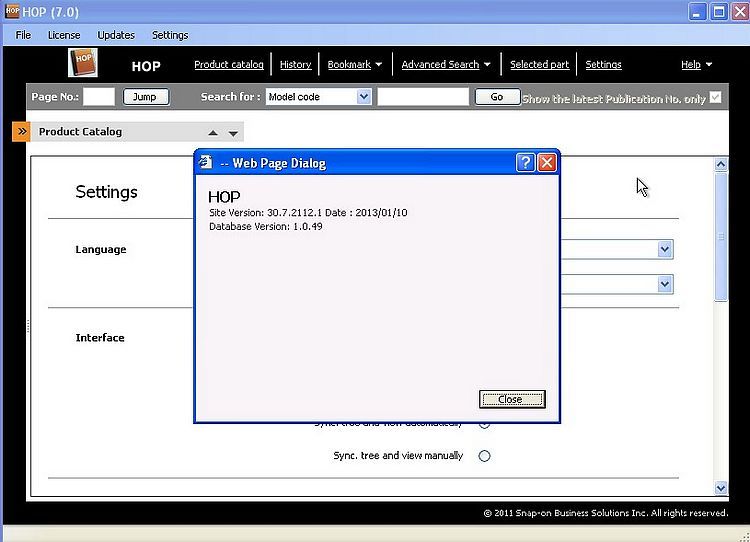Click the Settings page heading
Viewport: 750px width, 542px height.
pyautogui.click(x=106, y=192)
